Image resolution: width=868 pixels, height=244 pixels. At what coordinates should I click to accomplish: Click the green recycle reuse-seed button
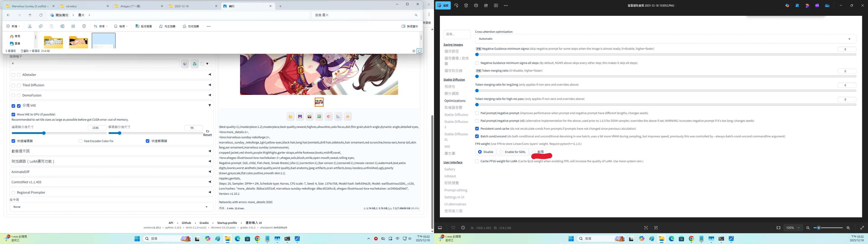pyautogui.click(x=194, y=64)
